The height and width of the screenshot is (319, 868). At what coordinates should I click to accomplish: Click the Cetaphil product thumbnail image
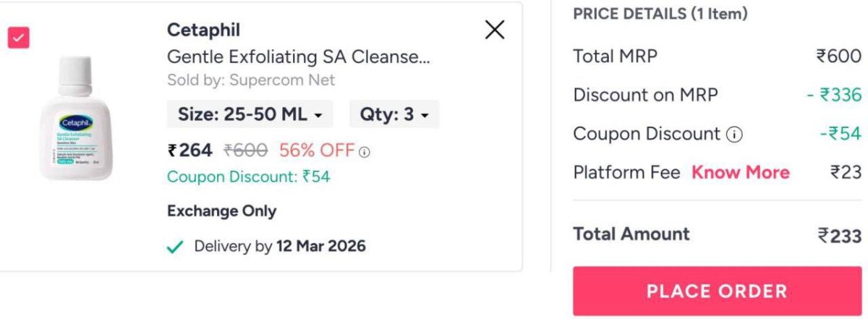coord(77,117)
